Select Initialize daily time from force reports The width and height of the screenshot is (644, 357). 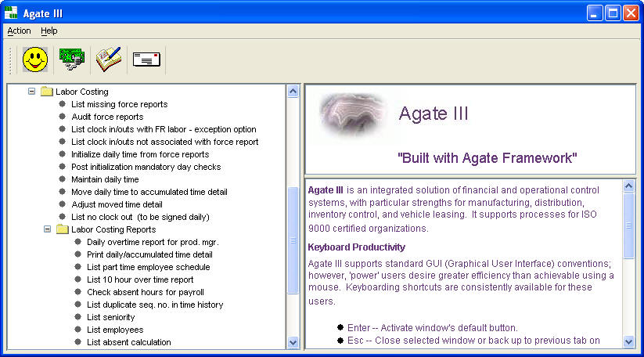140,154
